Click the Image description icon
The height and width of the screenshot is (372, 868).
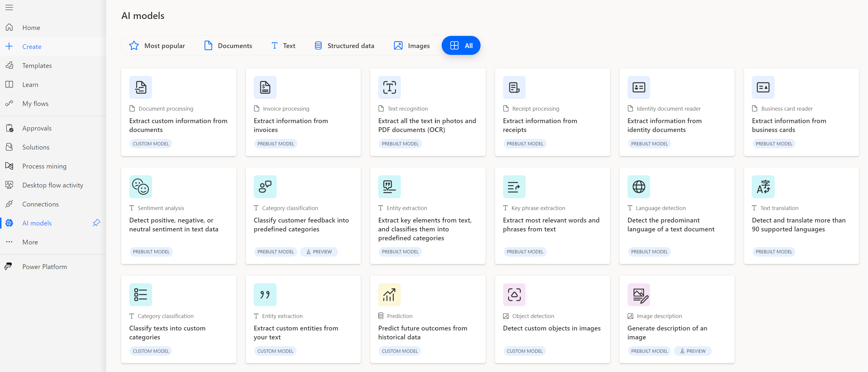(638, 295)
